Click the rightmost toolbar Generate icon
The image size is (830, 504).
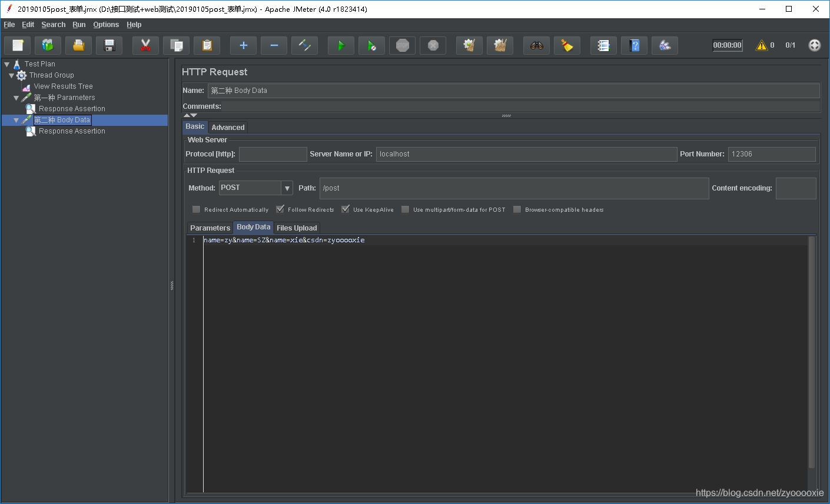665,45
